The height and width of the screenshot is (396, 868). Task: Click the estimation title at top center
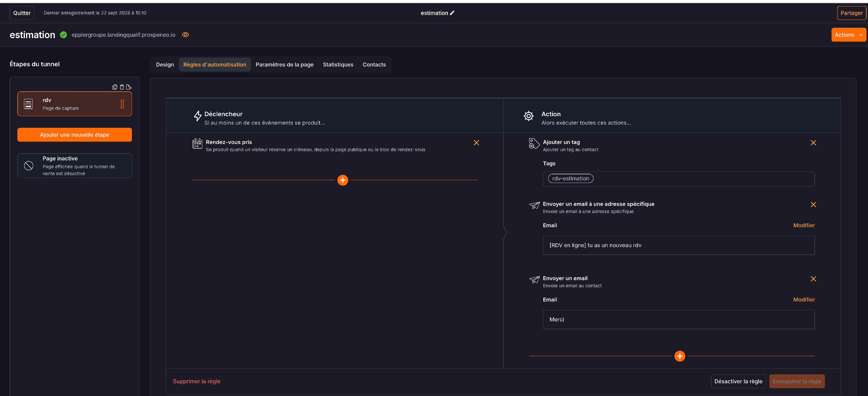coord(434,13)
